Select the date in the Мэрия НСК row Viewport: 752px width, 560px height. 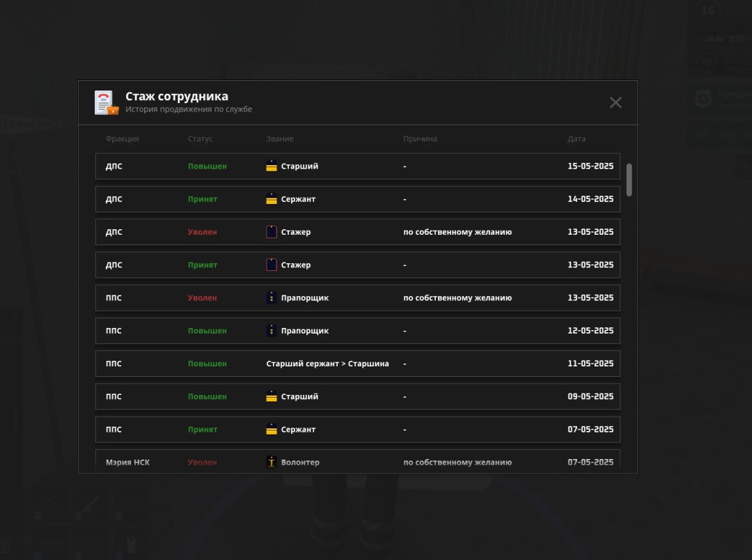click(590, 462)
